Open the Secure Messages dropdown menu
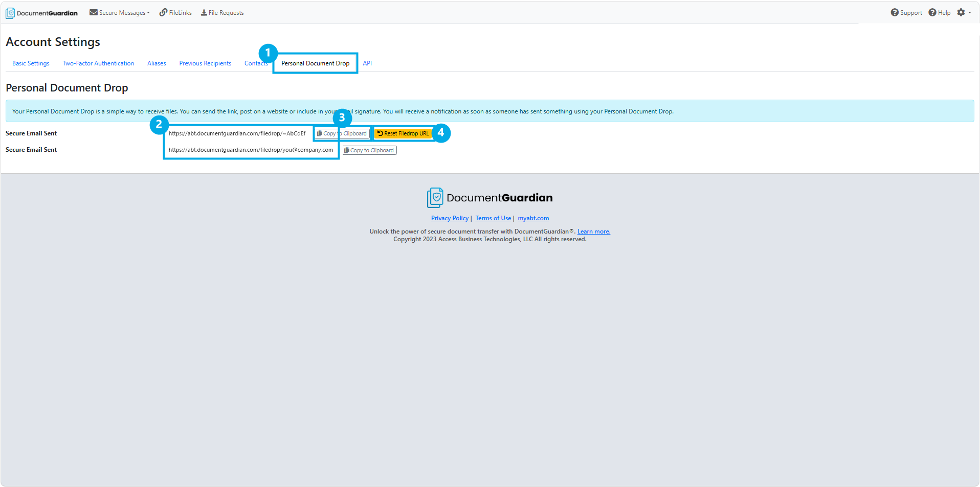This screenshot has width=980, height=487. click(x=120, y=13)
